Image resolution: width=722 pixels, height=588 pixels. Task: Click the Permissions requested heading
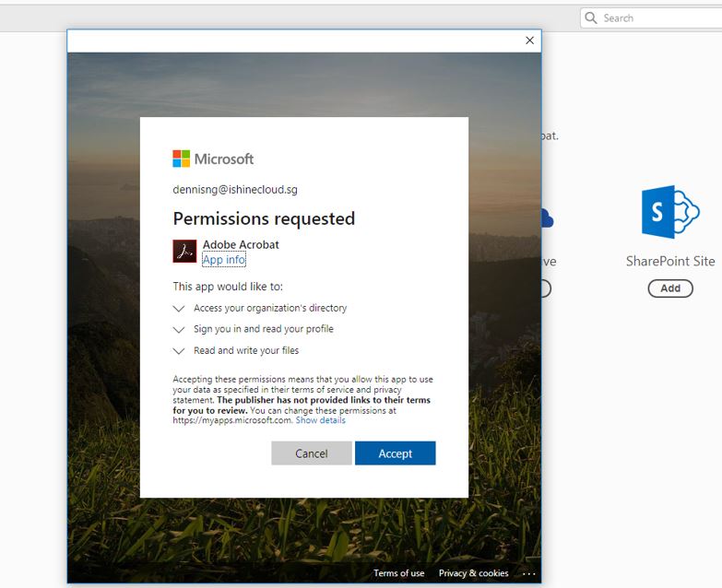tap(264, 218)
